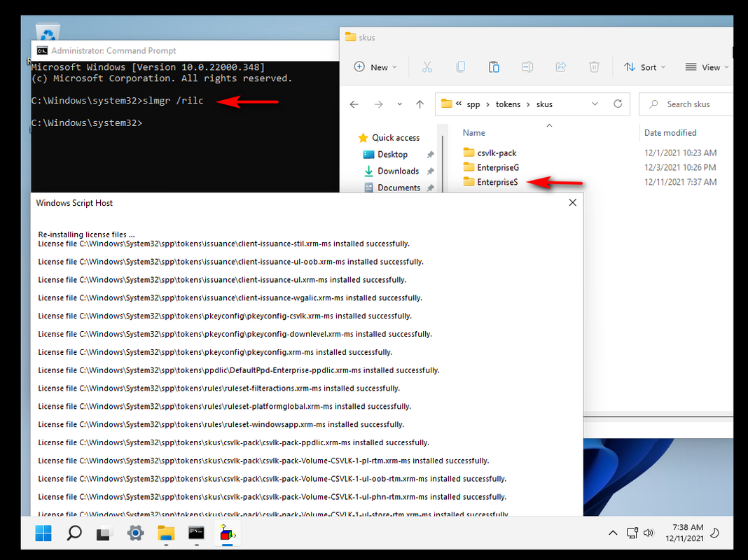Click the pin icon next to Downloads
This screenshot has height=560, width=748.
click(x=430, y=171)
